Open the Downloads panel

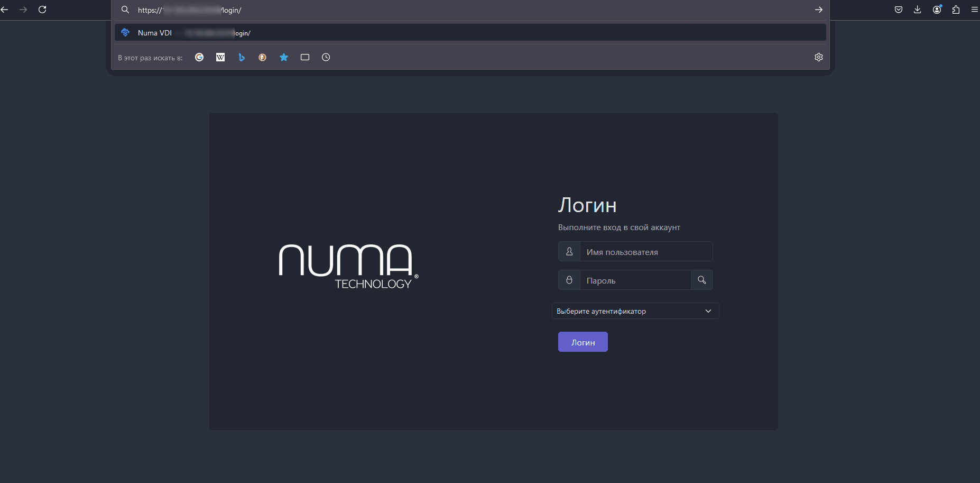coord(918,10)
